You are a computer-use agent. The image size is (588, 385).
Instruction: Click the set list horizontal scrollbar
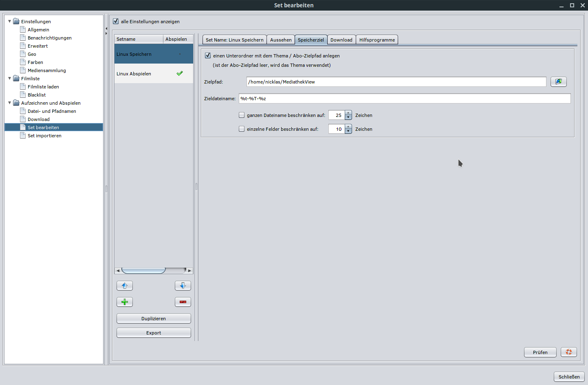point(143,271)
